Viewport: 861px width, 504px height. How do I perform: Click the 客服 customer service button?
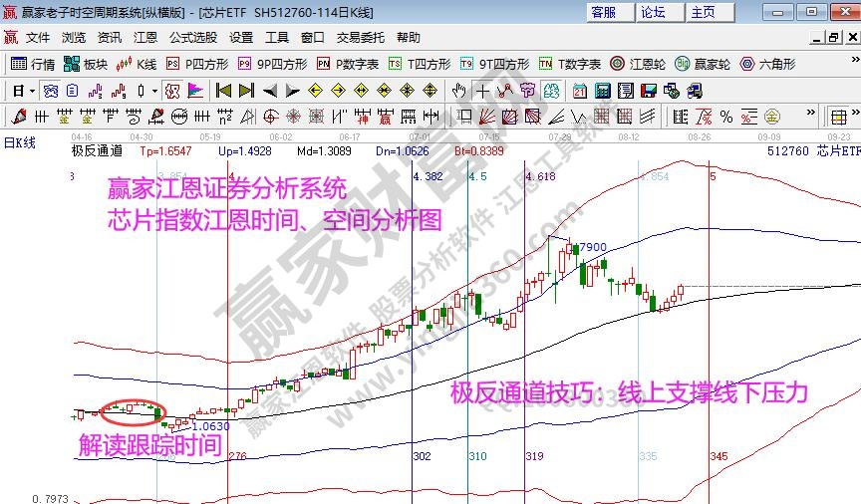pyautogui.click(x=603, y=12)
